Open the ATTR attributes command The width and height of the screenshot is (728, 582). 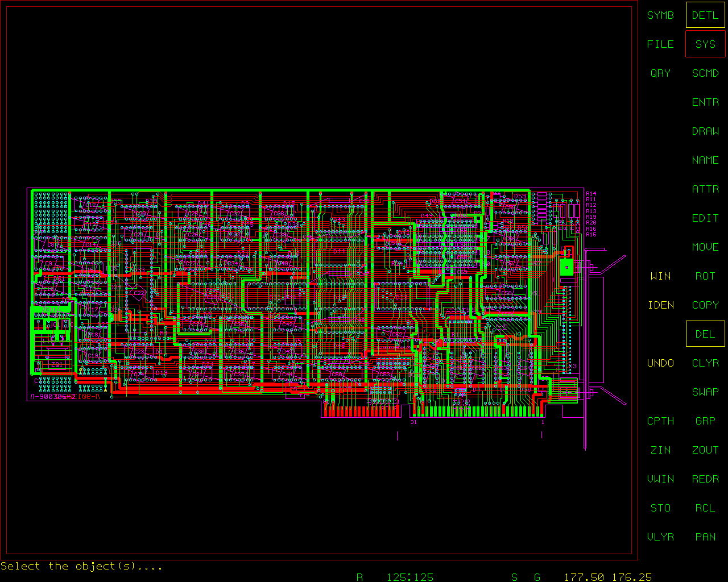point(705,189)
